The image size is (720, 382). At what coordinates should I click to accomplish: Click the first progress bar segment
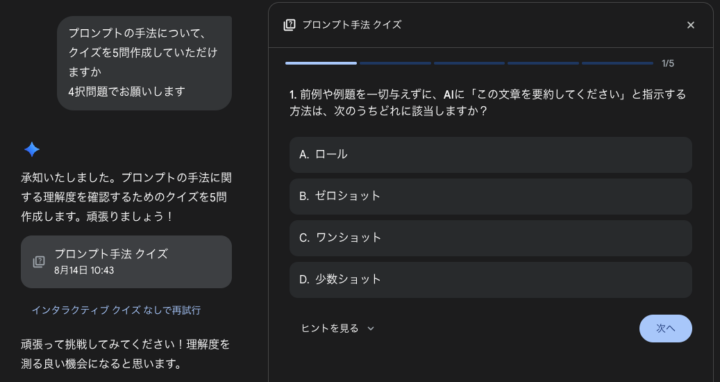(x=321, y=63)
